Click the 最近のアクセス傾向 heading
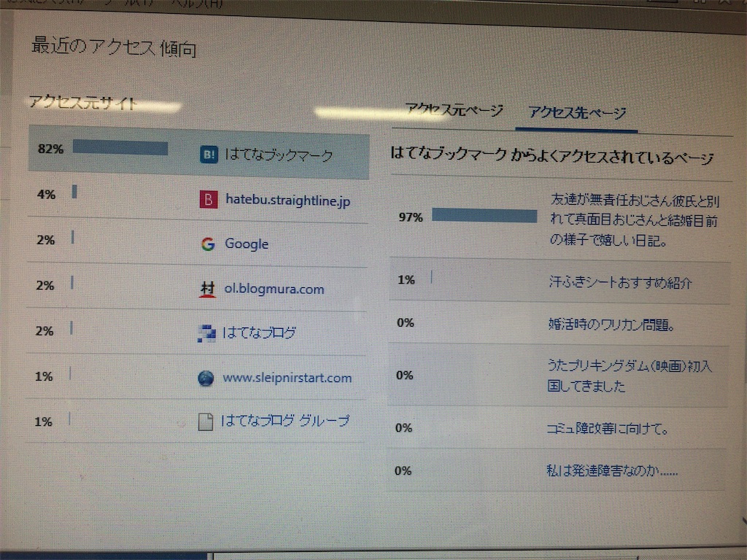The image size is (747, 560). (x=114, y=47)
